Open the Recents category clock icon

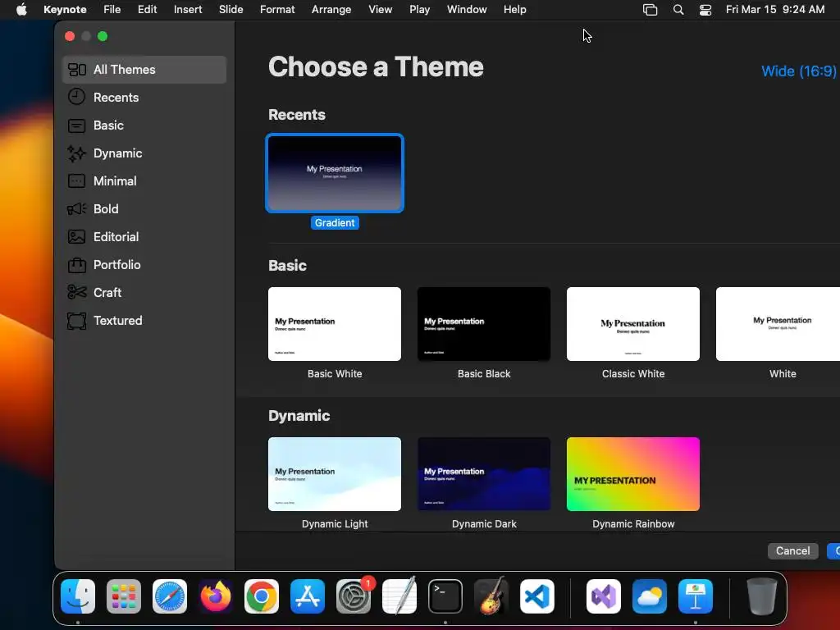pyautogui.click(x=76, y=97)
